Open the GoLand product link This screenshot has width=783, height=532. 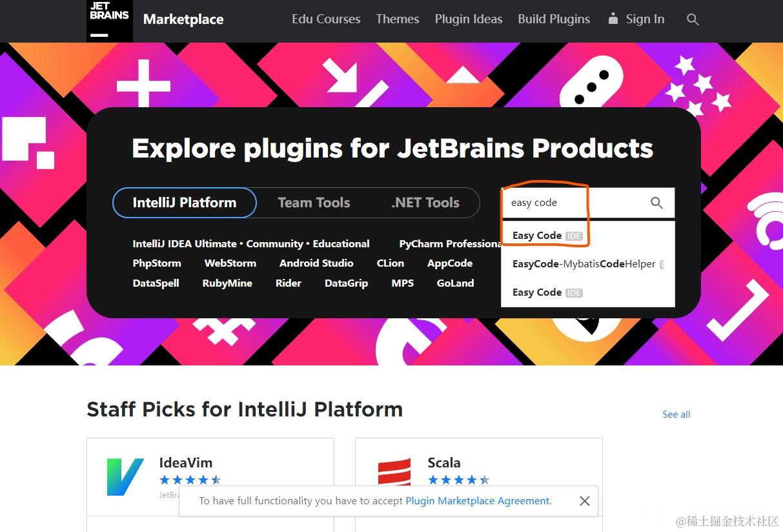455,283
